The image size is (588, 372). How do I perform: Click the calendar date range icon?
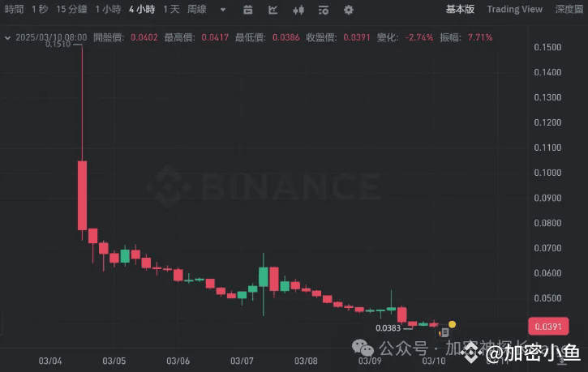coord(248,10)
